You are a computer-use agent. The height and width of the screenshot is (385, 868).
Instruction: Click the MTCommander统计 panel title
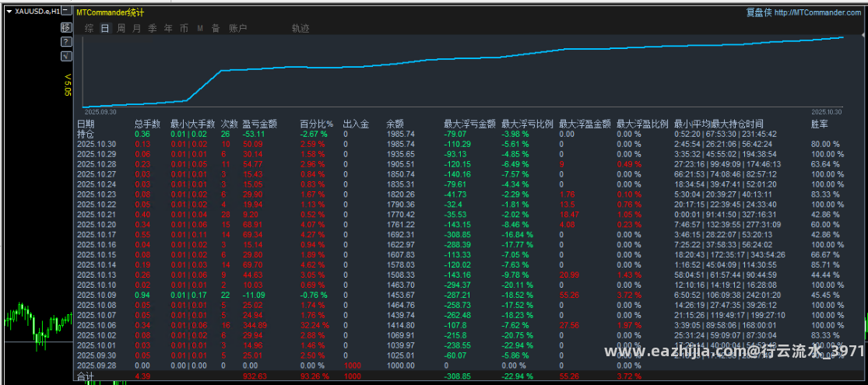(110, 12)
